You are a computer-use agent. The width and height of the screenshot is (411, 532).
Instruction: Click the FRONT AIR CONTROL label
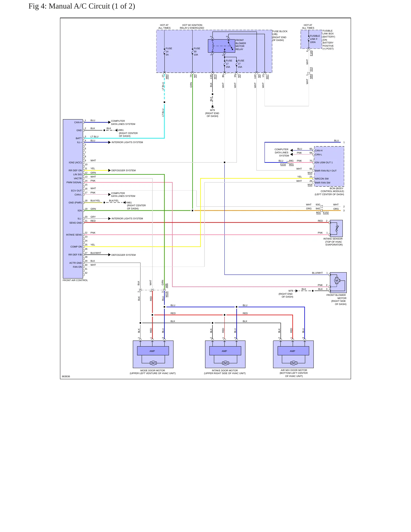click(75, 280)
